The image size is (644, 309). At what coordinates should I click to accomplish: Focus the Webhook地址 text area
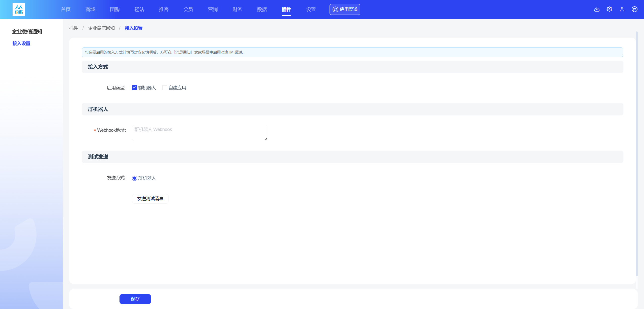point(200,133)
